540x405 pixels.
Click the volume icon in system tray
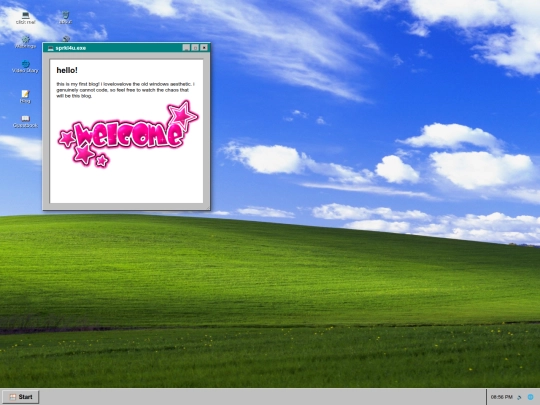pos(519,397)
